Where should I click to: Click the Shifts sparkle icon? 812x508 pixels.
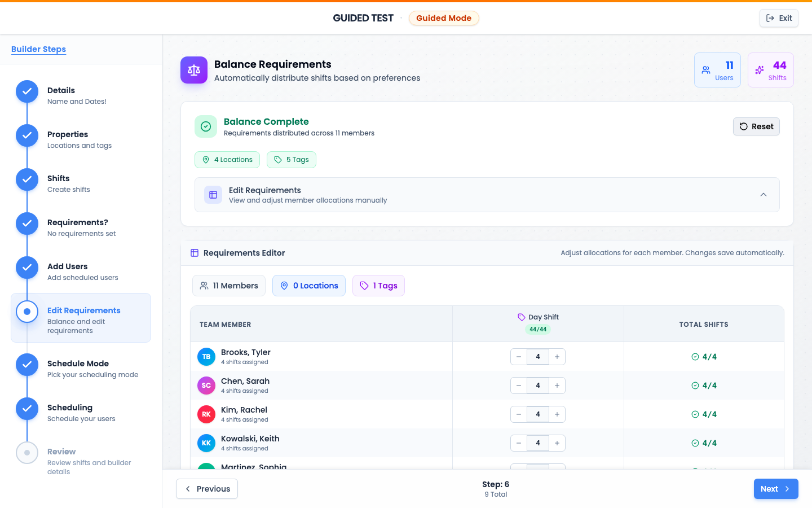pos(760,70)
